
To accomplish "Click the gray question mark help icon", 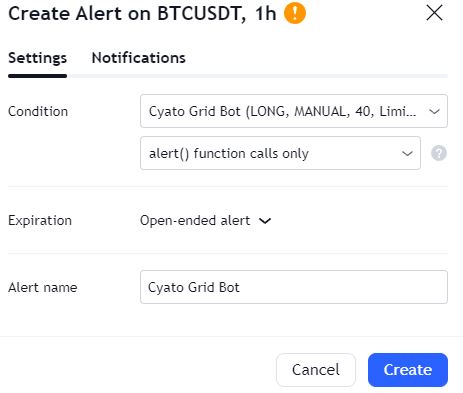I will click(x=439, y=153).
